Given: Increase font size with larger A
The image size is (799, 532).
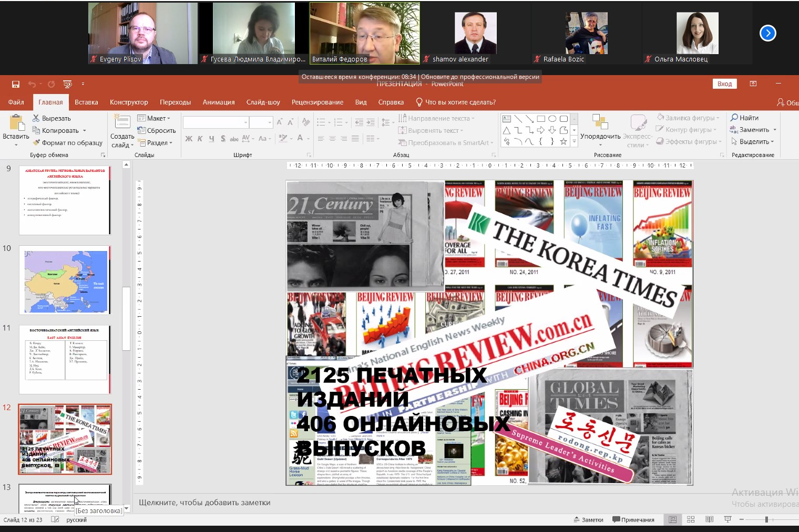Looking at the screenshot, I should [x=279, y=122].
